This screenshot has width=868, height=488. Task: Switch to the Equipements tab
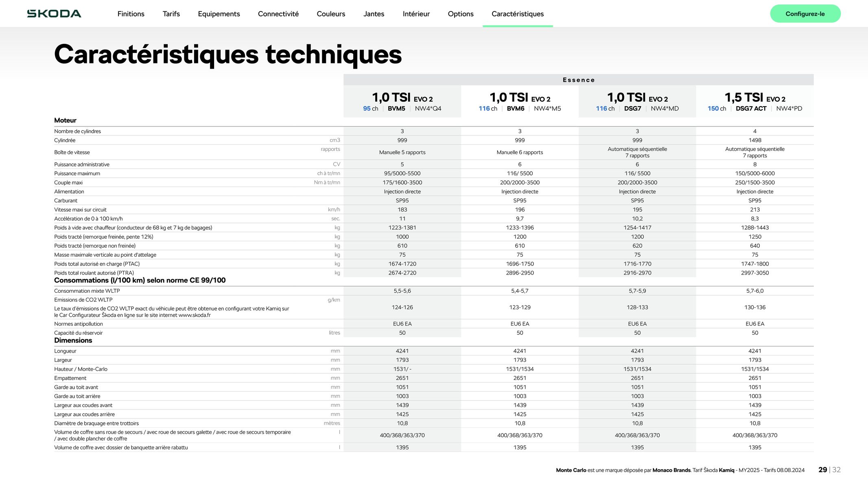pos(219,14)
